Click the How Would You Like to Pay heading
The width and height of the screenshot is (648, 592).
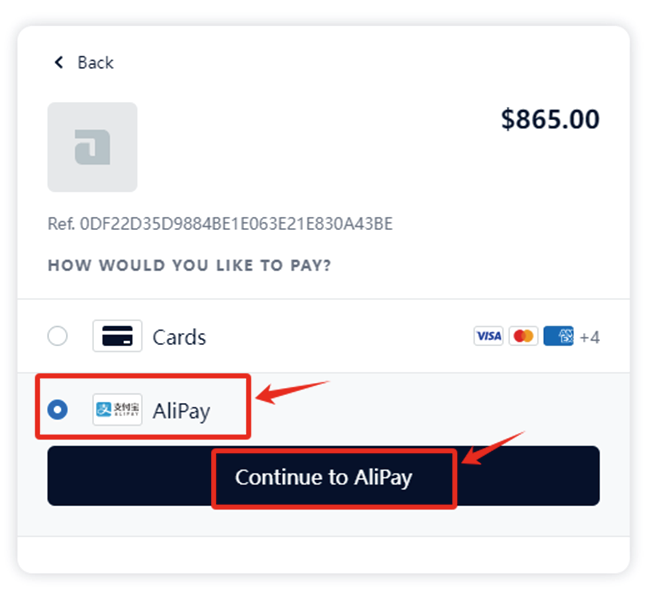(189, 266)
